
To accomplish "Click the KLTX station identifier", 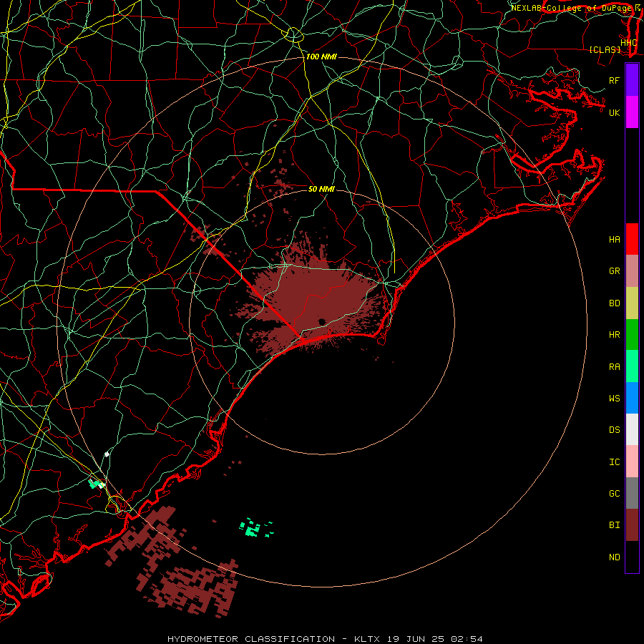I will 367,639.
